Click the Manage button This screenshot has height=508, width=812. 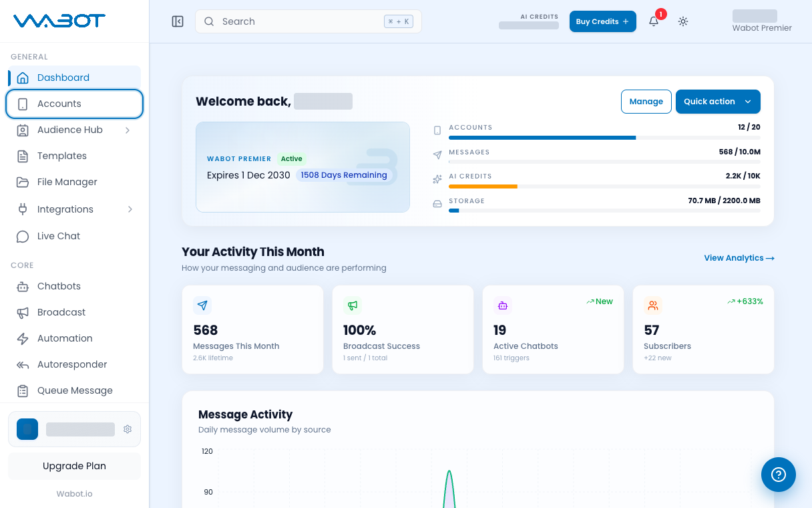[646, 102]
